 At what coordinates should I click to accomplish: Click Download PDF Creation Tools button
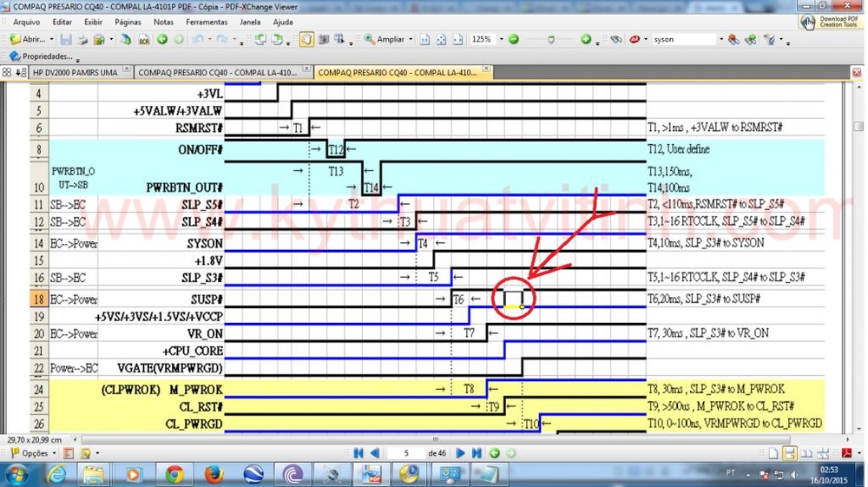pyautogui.click(x=831, y=22)
